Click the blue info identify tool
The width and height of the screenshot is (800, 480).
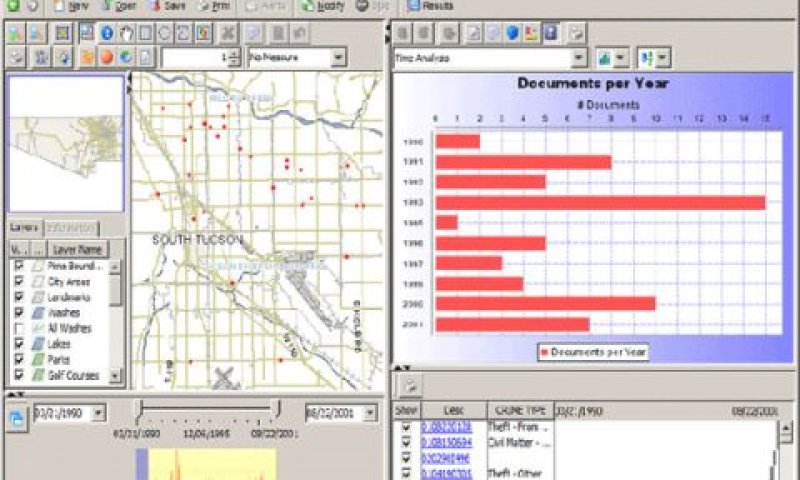point(107,34)
